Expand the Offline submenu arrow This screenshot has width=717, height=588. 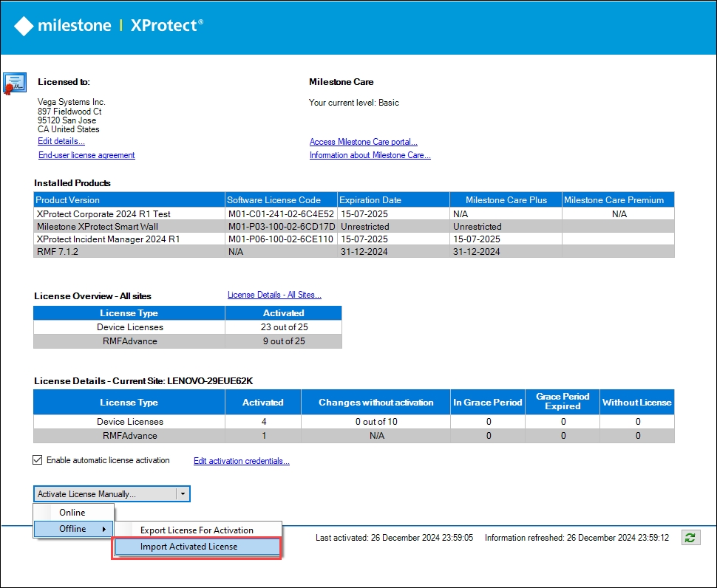pyautogui.click(x=103, y=529)
